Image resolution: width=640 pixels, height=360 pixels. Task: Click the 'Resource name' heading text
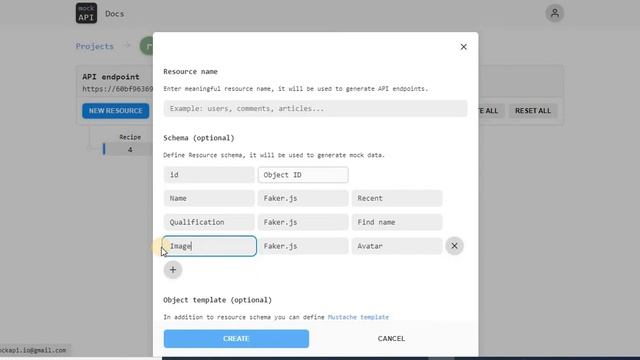click(x=190, y=71)
